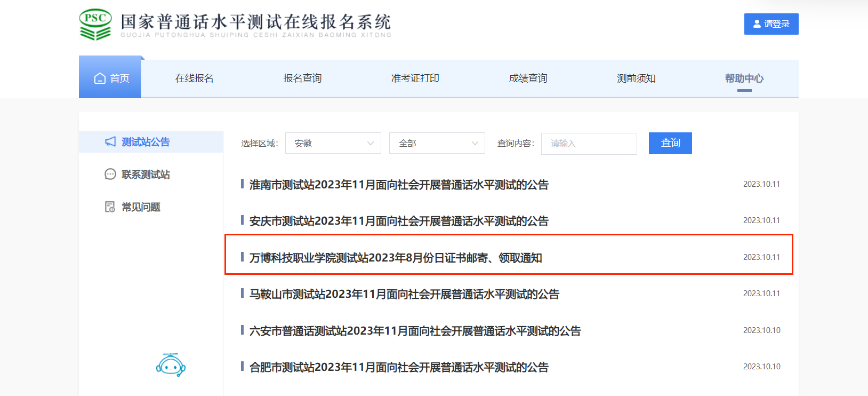Open the 在线报名 tab
The height and width of the screenshot is (396, 868).
(x=194, y=78)
